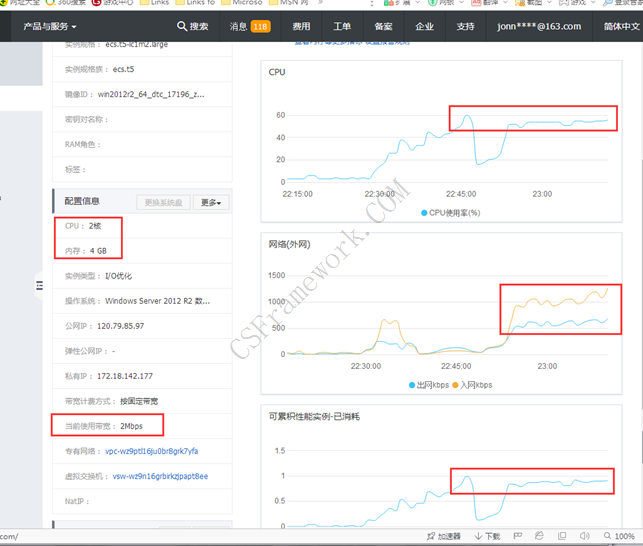
Task: Open the 备案 ICP filing menu
Action: point(383,27)
